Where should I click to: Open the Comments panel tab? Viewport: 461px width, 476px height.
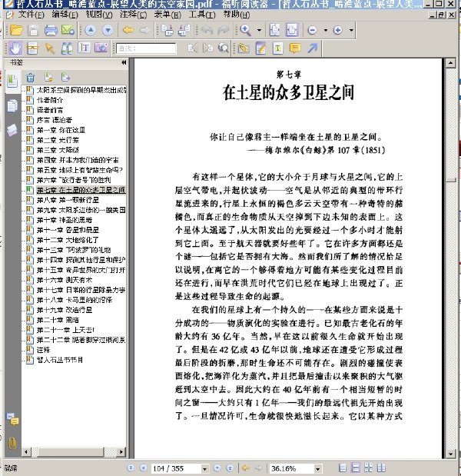point(13,418)
